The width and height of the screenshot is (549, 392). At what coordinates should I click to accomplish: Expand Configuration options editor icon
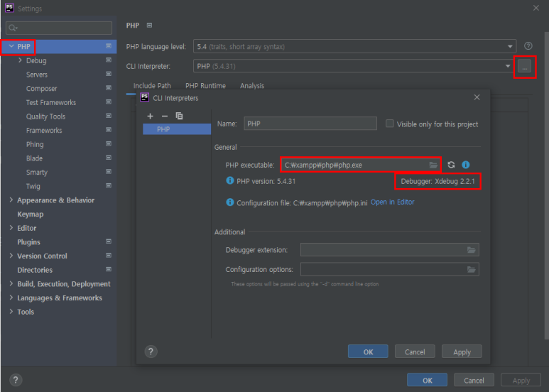[472, 270]
